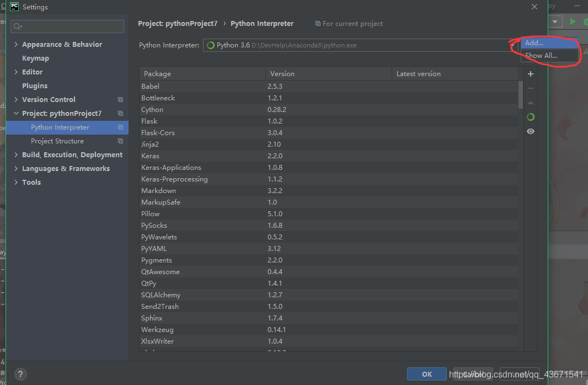
Task: Select the XlsxWriter package row
Action: pos(329,341)
